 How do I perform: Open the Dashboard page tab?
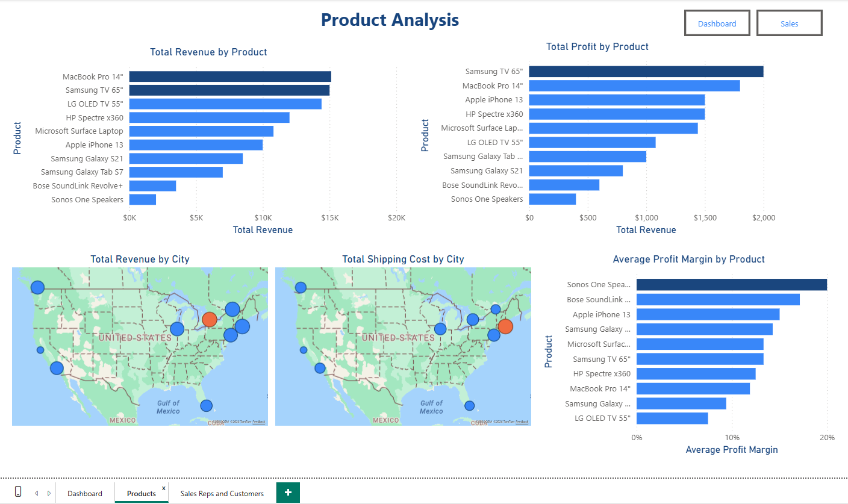click(85, 493)
